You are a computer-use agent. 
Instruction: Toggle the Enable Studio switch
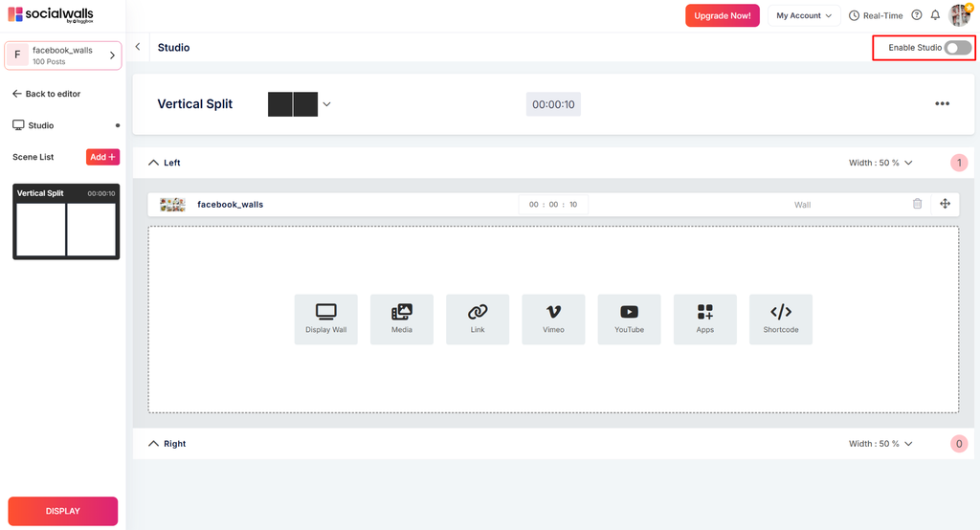tap(957, 48)
